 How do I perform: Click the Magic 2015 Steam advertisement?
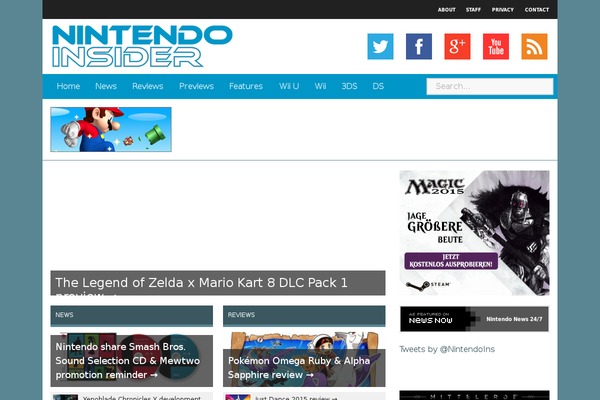point(474,233)
